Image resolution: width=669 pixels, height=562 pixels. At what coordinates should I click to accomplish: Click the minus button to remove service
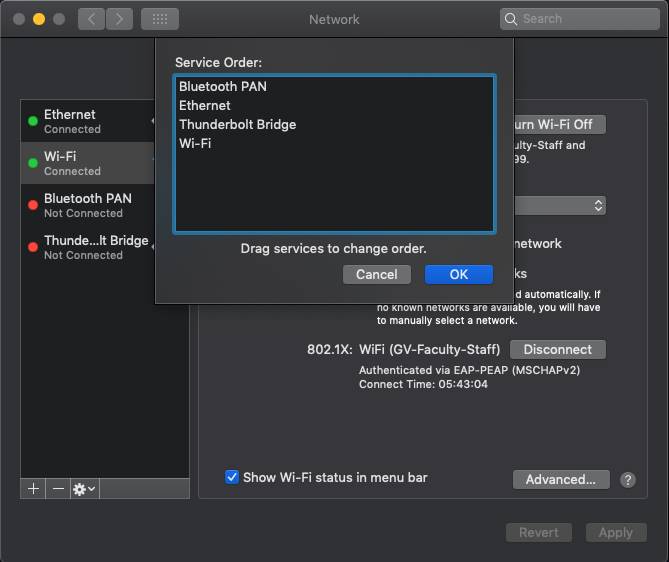pyautogui.click(x=58, y=488)
